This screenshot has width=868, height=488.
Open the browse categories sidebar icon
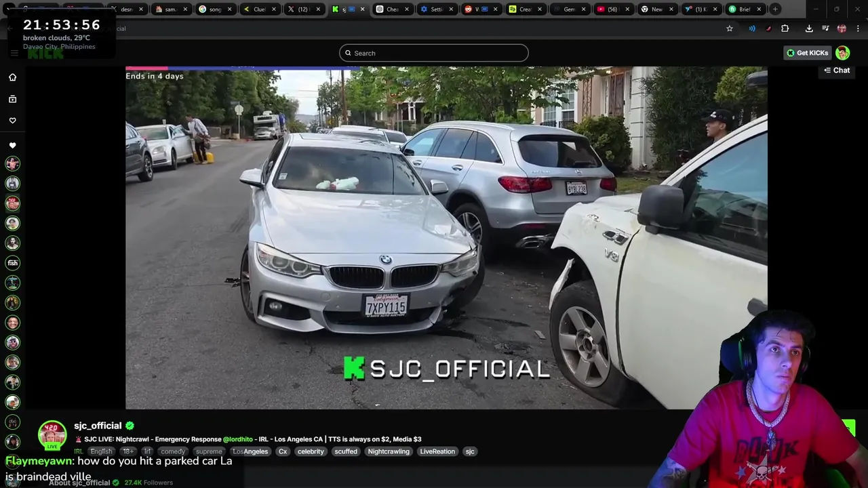tap(12, 99)
